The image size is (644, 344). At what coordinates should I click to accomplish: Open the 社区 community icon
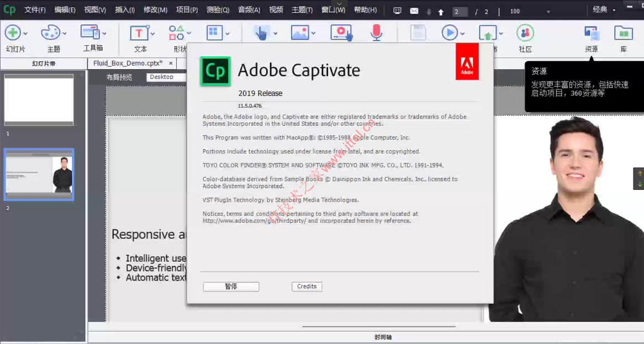525,33
